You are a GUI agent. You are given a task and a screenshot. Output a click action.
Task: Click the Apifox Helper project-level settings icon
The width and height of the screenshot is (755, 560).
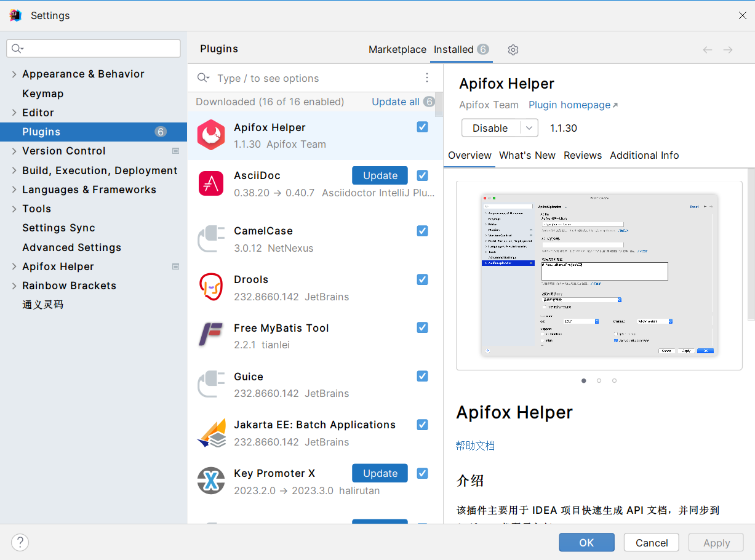coord(175,266)
